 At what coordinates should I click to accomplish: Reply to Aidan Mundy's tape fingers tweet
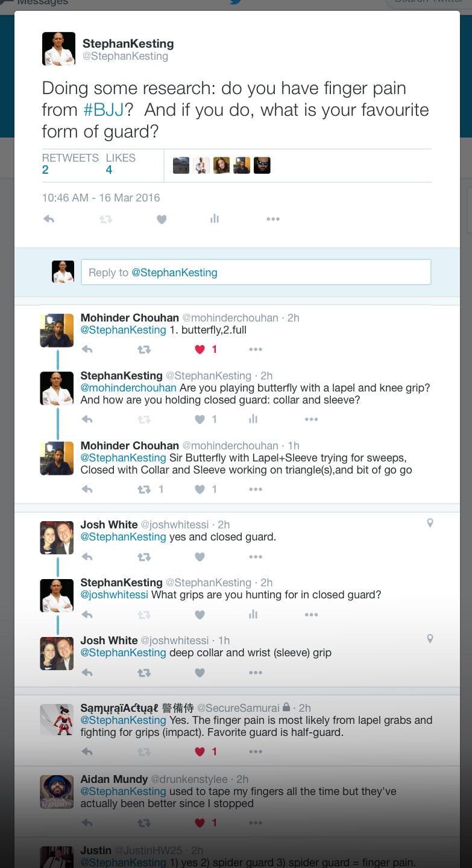point(87,823)
